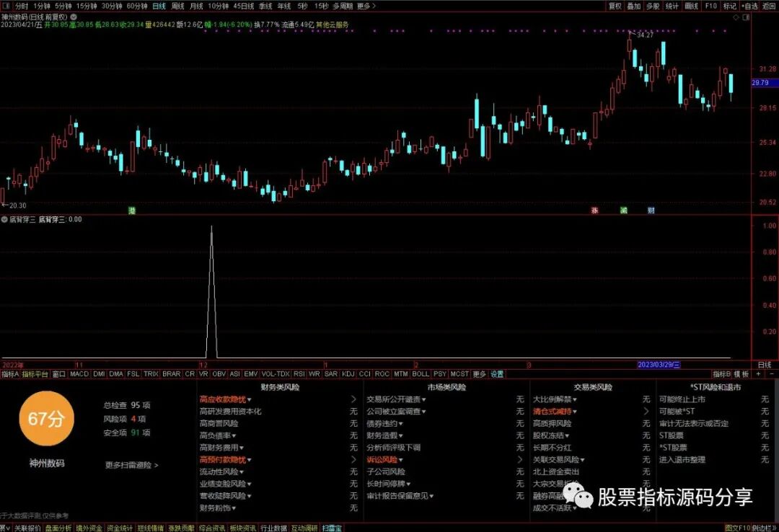Image resolution: width=779 pixels, height=532 pixels.
Task: Select the MACD indicator
Action: [x=79, y=373]
